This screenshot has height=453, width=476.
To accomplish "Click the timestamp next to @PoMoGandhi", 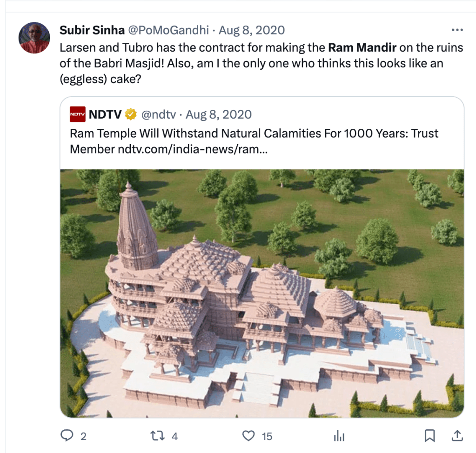I will pyautogui.click(x=252, y=30).
